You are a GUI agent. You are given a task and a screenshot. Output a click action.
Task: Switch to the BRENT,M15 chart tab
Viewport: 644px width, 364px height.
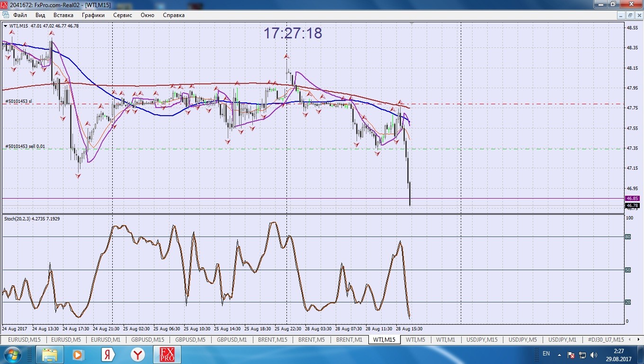point(272,340)
